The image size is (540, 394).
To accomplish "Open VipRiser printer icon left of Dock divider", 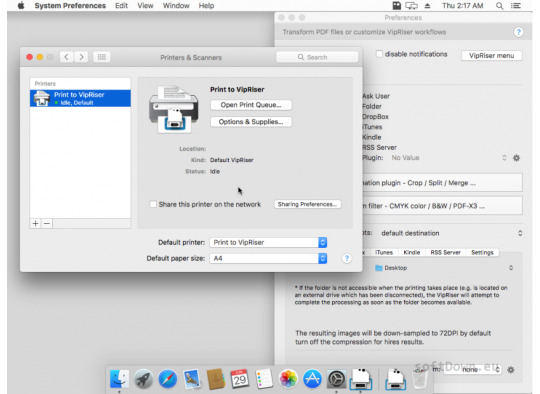I will (361, 379).
